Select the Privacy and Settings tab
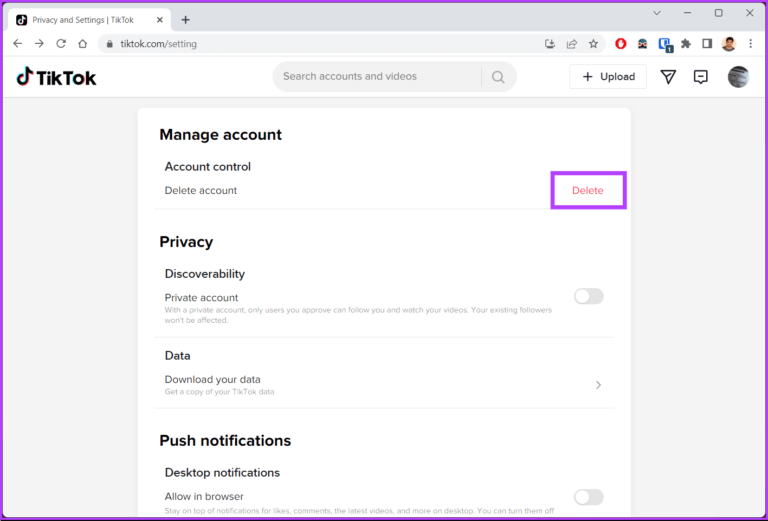768x521 pixels. point(90,20)
